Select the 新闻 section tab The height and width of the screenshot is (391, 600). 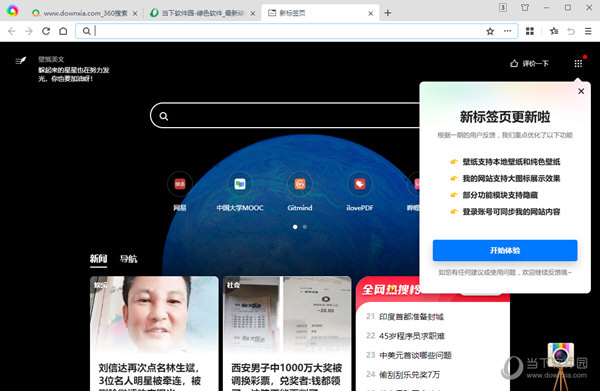click(x=98, y=259)
